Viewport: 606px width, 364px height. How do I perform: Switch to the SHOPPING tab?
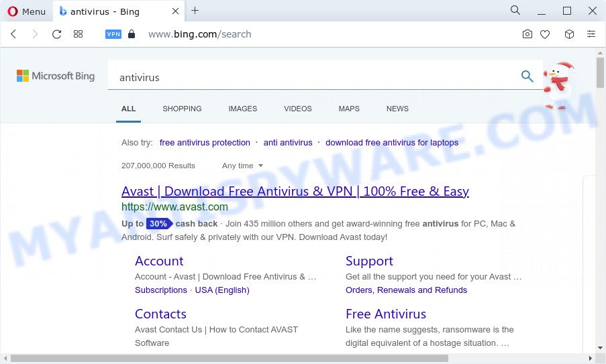coord(182,109)
